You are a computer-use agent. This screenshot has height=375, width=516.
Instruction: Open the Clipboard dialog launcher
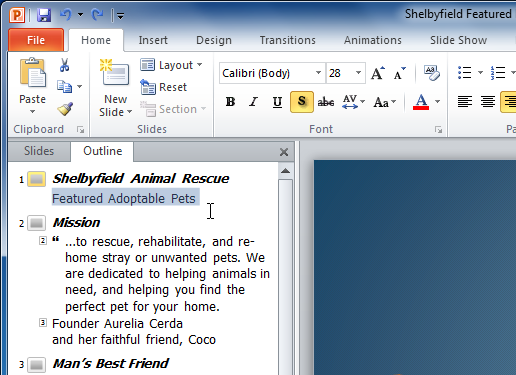click(x=80, y=130)
